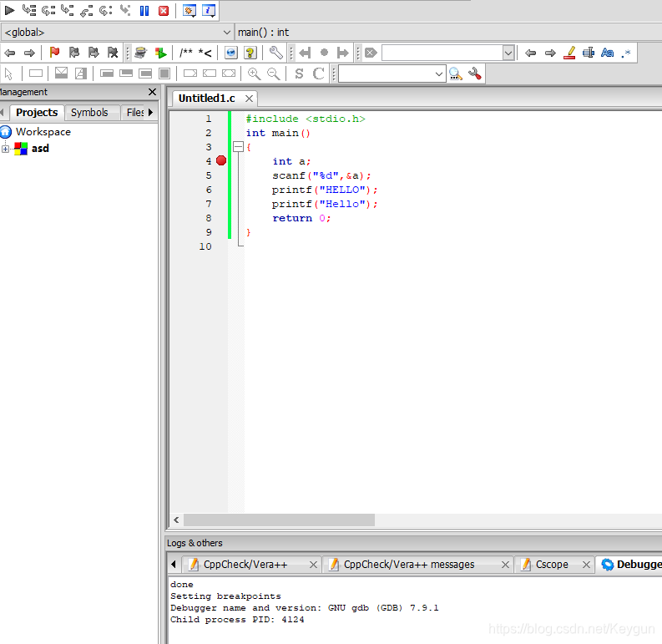The width and height of the screenshot is (662, 644).
Task: Select the Workspace tree node
Action: click(43, 132)
